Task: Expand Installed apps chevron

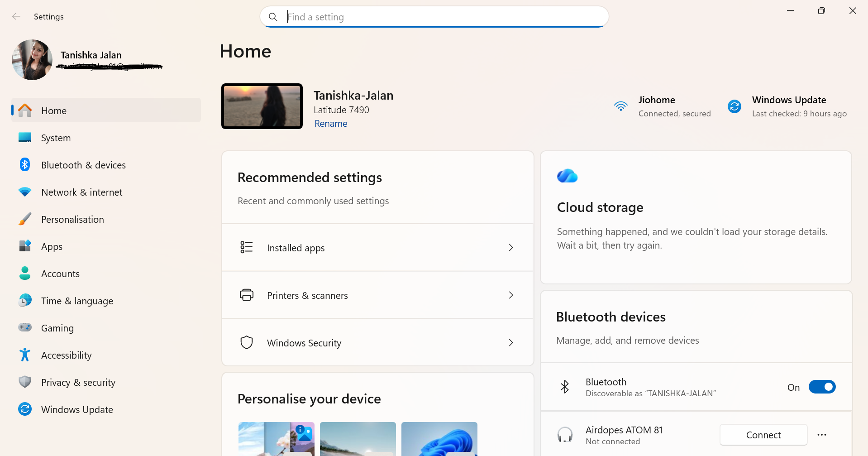Action: (x=511, y=247)
